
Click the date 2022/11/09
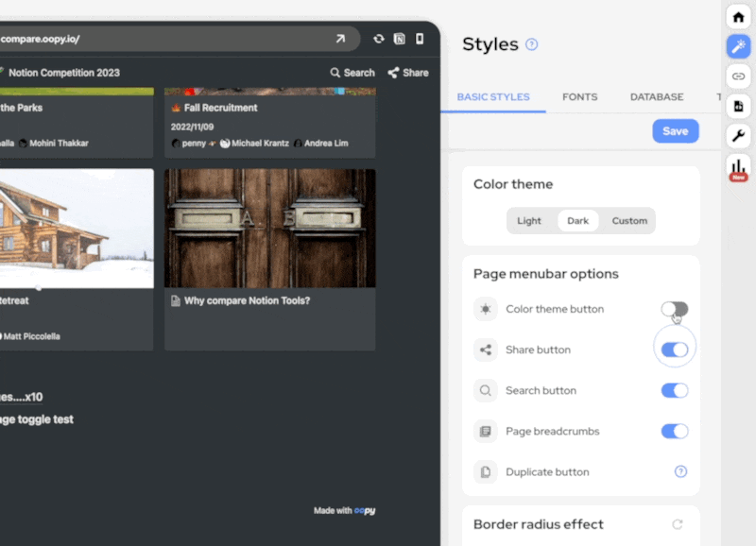(192, 127)
